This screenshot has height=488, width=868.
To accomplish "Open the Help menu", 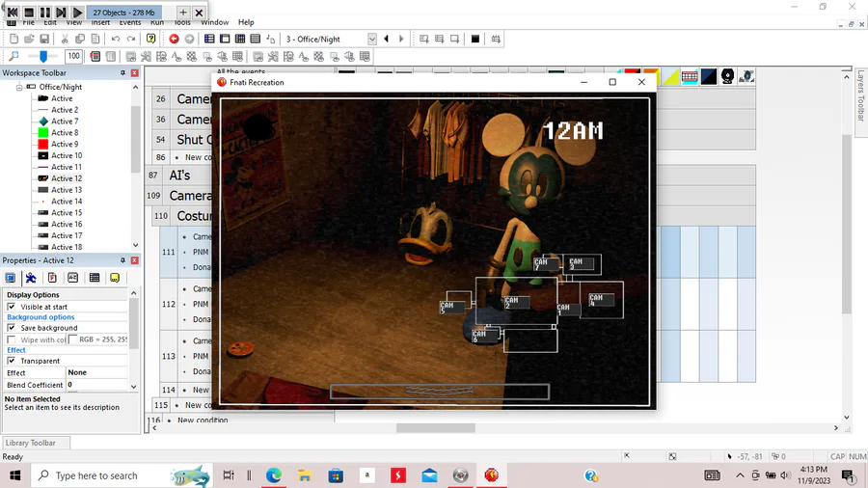I will click(246, 22).
